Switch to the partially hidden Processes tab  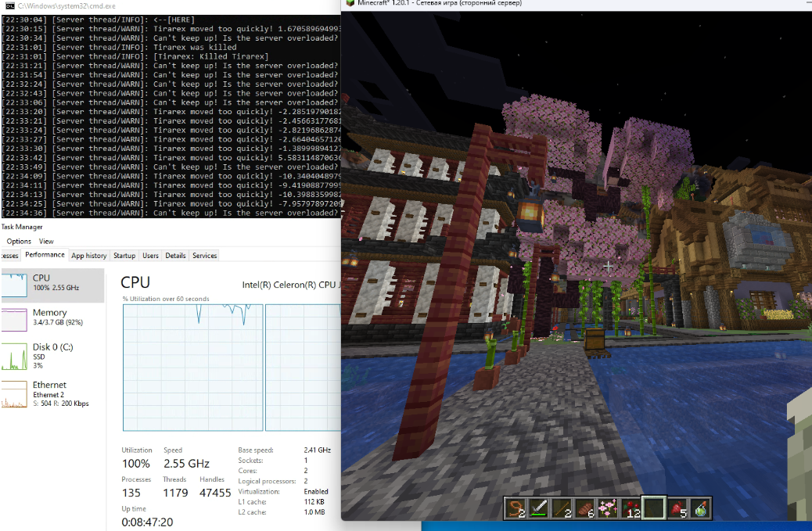(10, 256)
